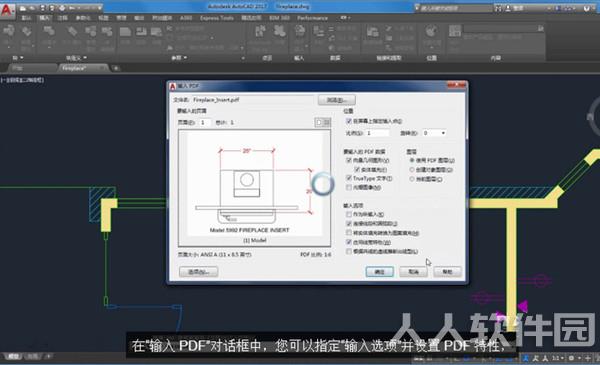The image size is (600, 365).
Task: Click the 选项 options button in dialog
Action: tap(199, 272)
